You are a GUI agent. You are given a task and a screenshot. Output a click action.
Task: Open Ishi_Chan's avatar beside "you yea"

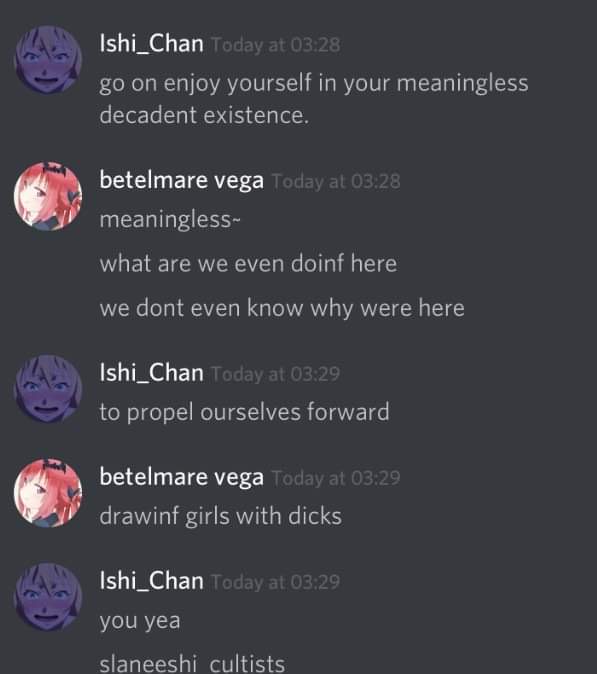pos(48,597)
